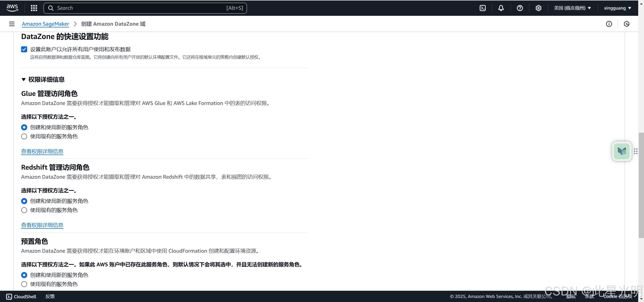Go to Amazon SageMaker breadcrumb link
This screenshot has height=302, width=644.
point(45,24)
